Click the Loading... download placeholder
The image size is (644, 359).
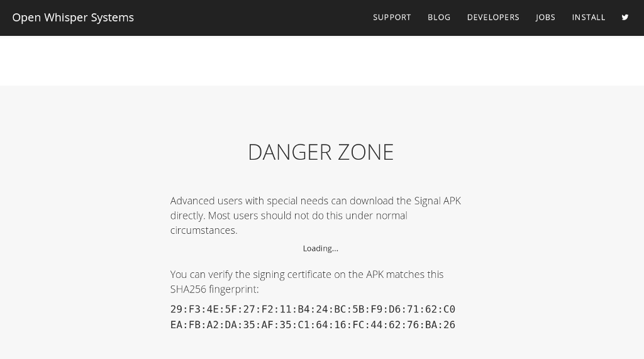coord(320,248)
